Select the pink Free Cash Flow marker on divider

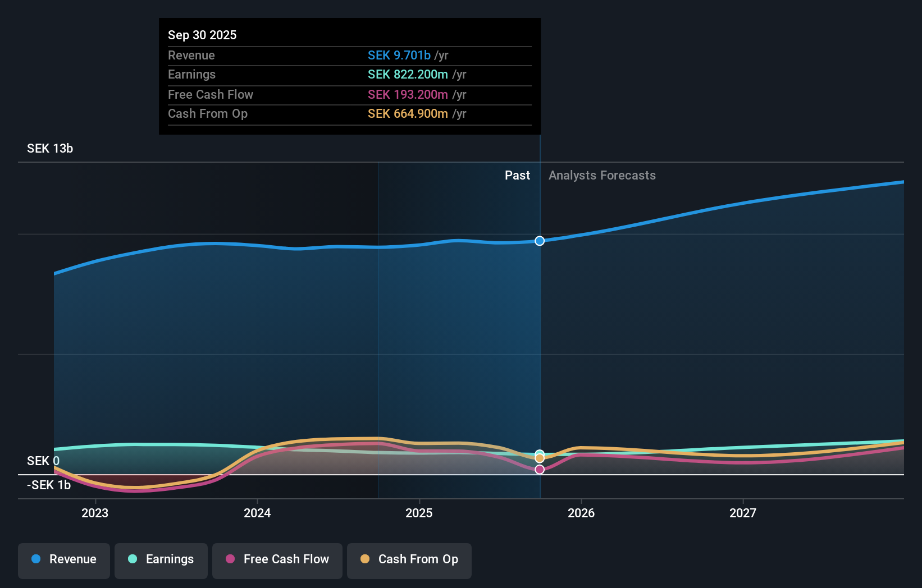pos(540,470)
